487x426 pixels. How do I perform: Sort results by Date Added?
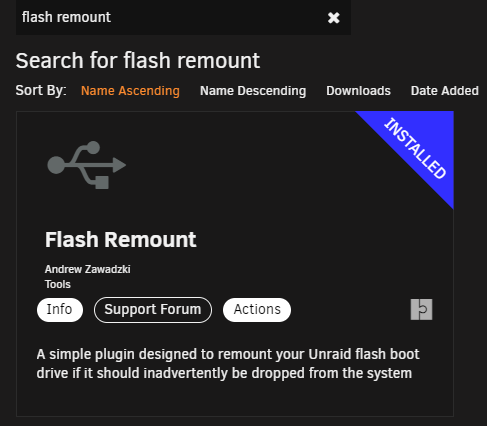(x=445, y=91)
